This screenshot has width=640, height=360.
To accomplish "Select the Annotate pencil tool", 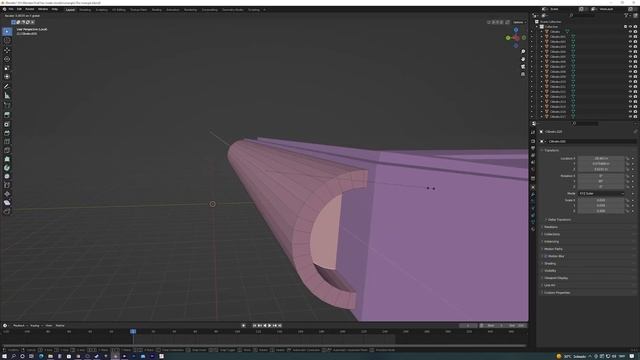I will tap(7, 87).
